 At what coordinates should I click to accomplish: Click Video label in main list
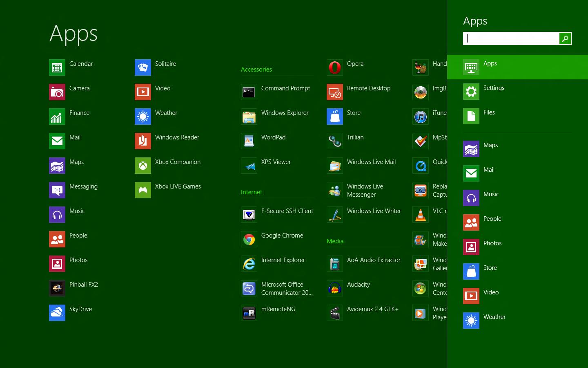163,88
